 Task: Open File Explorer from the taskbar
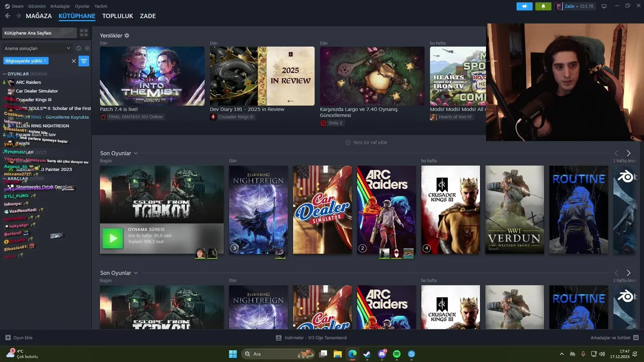[338, 354]
